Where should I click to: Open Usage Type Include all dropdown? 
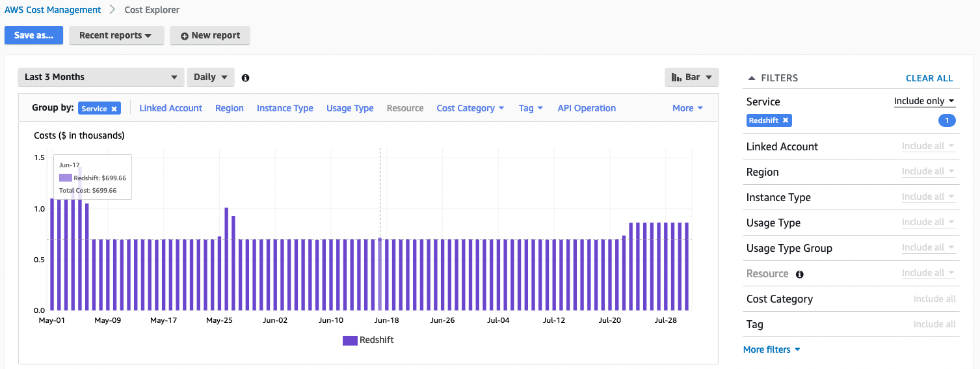(x=929, y=222)
